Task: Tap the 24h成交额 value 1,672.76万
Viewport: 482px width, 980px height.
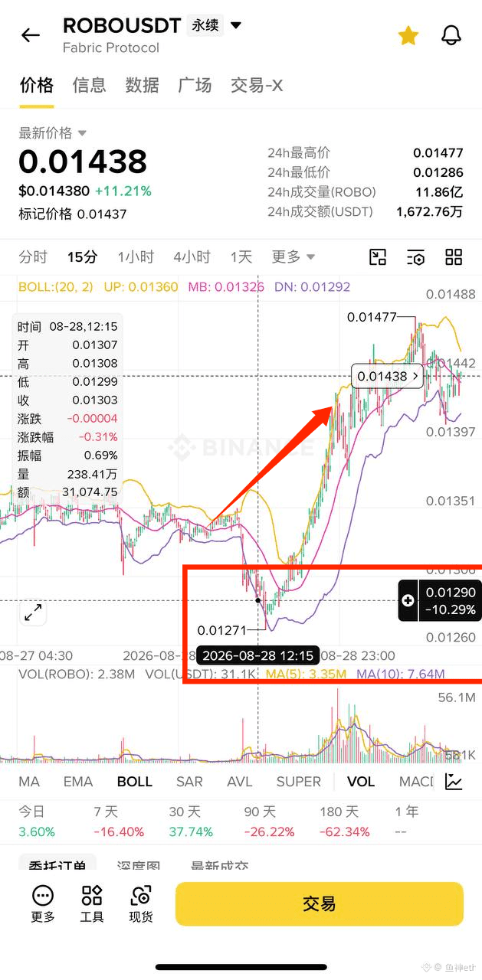Action: click(430, 212)
